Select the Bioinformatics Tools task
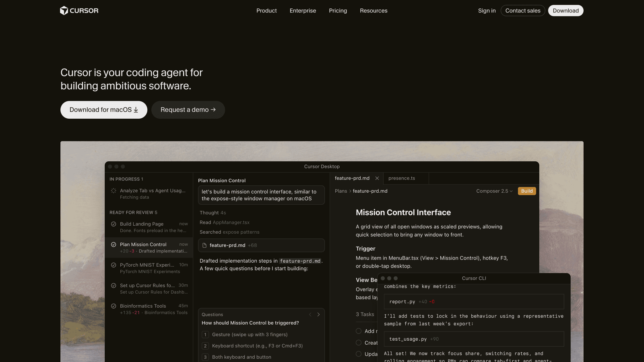Screen dimensions: 644x362 click(149, 309)
